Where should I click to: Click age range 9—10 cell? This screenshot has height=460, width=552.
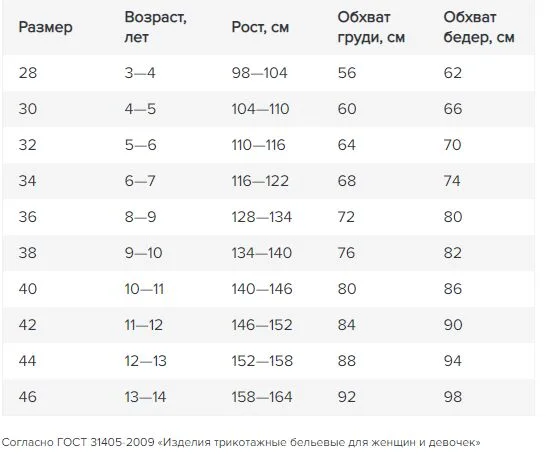point(143,253)
